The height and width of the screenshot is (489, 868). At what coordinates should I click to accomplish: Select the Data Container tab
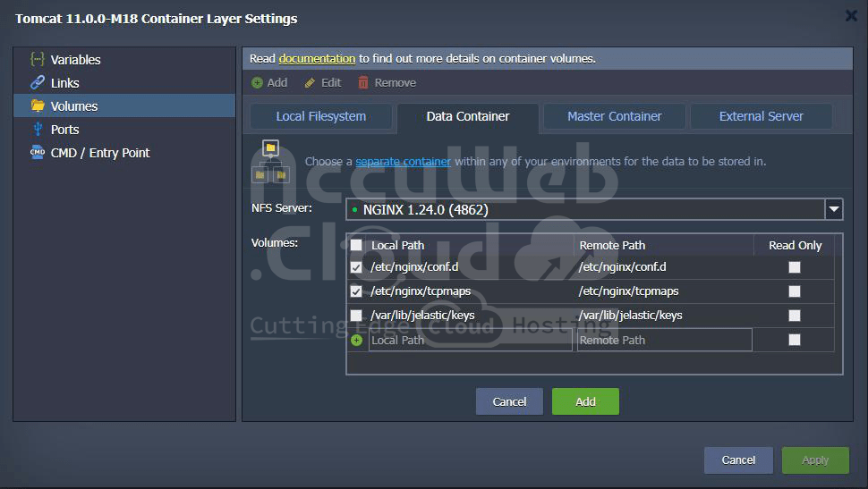[468, 117]
